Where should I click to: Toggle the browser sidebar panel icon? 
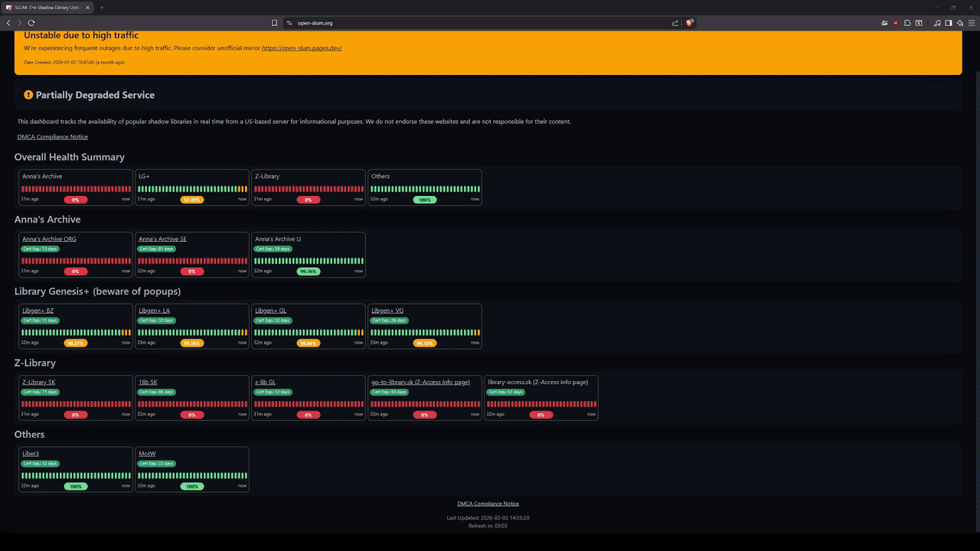pyautogui.click(x=949, y=23)
